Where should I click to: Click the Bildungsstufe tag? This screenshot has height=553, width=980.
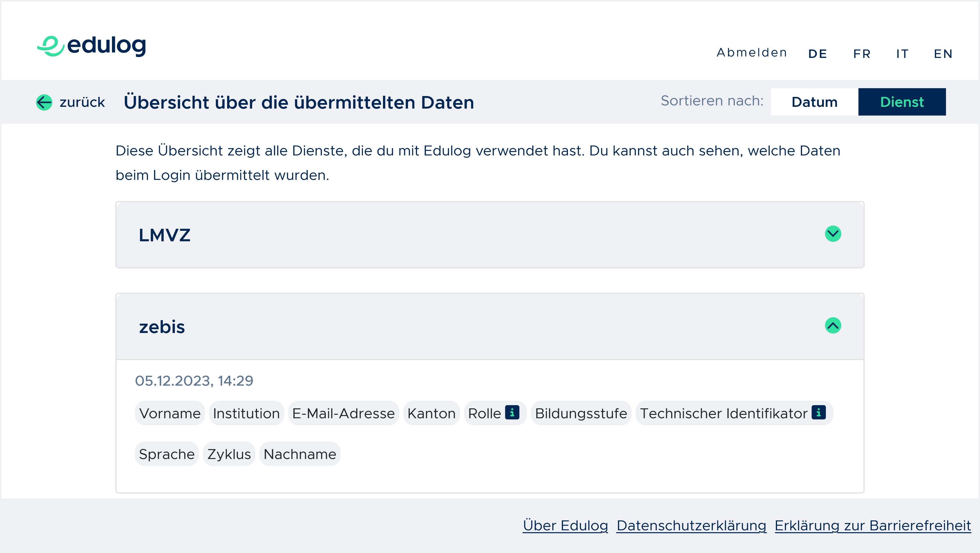coord(581,413)
